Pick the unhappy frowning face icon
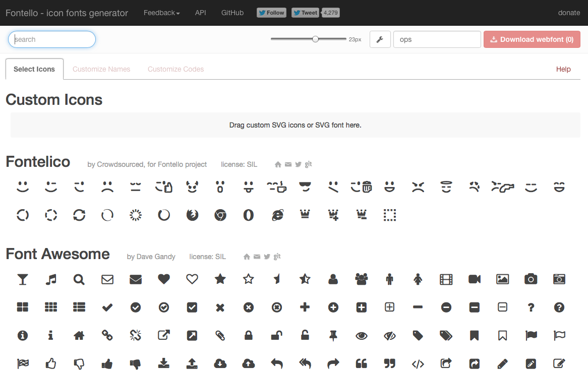This screenshot has width=588, height=370. click(107, 187)
